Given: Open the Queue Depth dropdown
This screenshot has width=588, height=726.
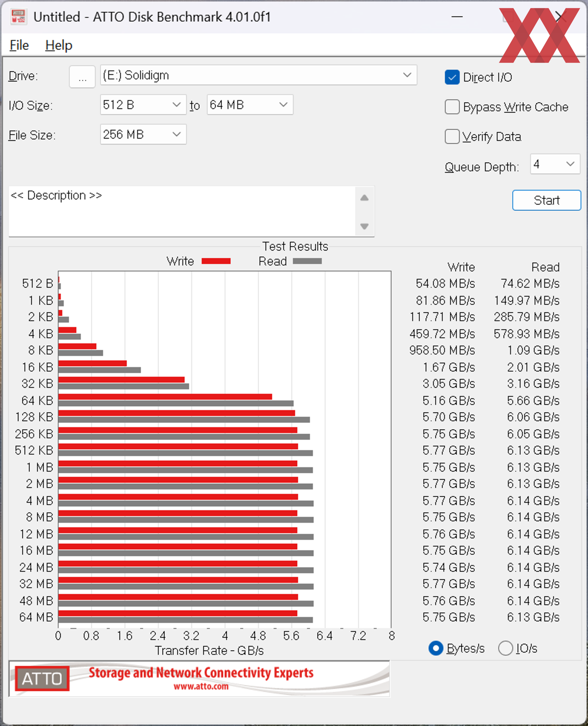Looking at the screenshot, I should click(555, 164).
